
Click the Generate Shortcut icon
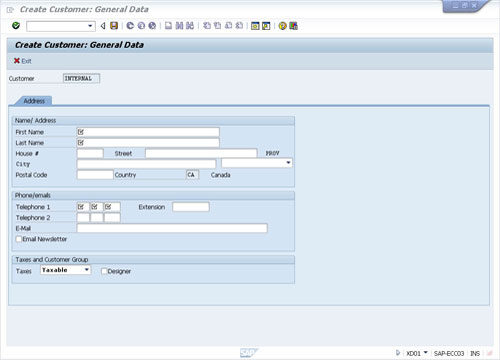(266, 26)
